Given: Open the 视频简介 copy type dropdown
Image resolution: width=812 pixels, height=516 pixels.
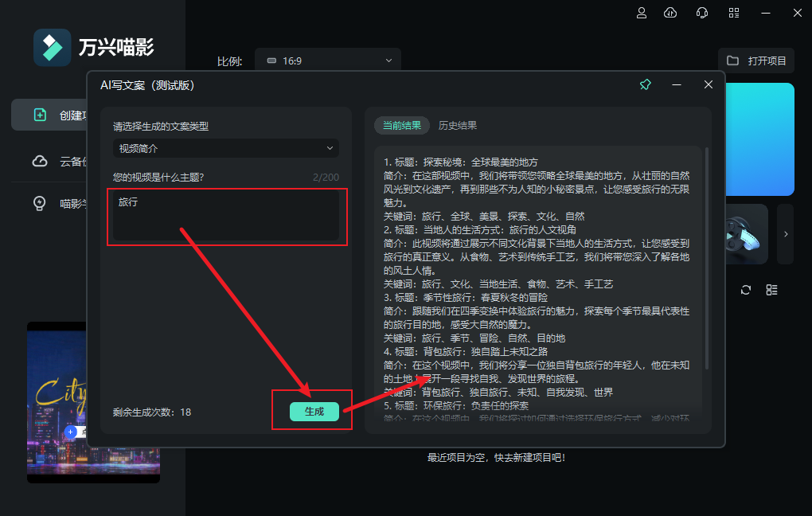Looking at the screenshot, I should 225,148.
